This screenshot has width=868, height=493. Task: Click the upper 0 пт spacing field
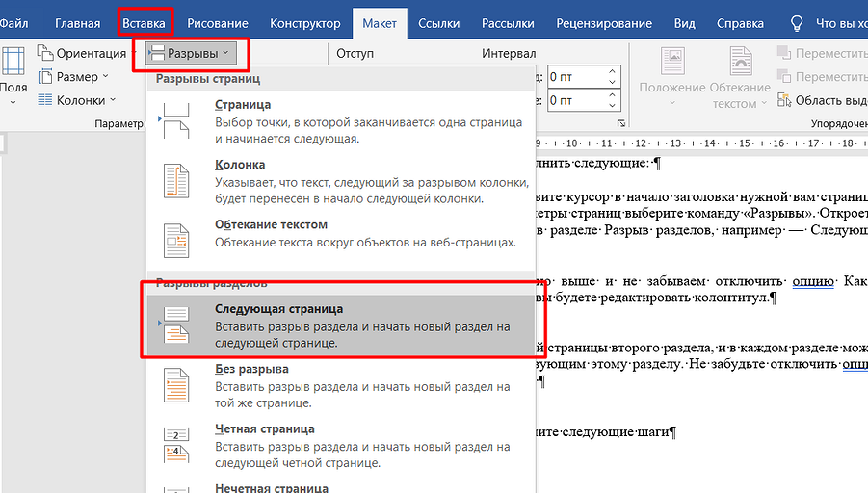point(576,77)
